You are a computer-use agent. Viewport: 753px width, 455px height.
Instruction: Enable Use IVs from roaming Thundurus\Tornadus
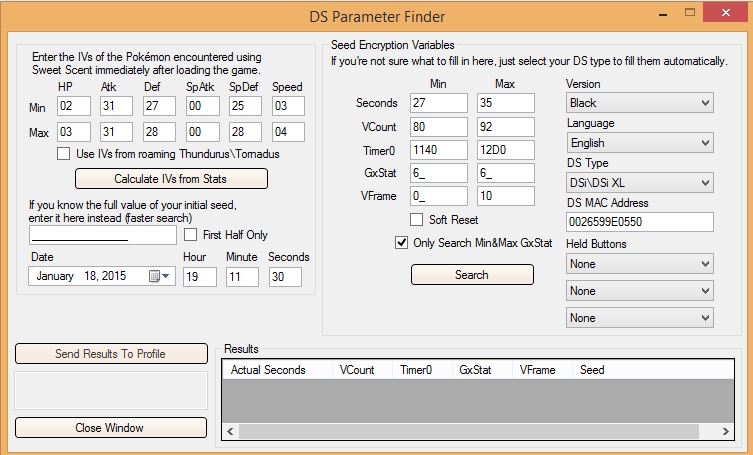pyautogui.click(x=64, y=154)
